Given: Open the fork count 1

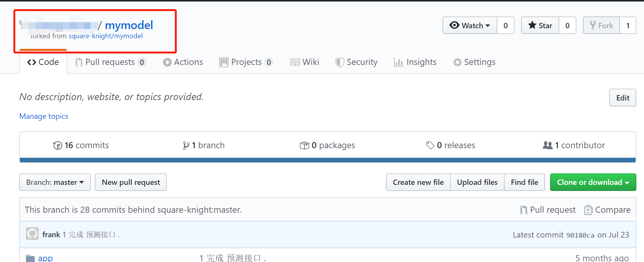Looking at the screenshot, I should pyautogui.click(x=628, y=25).
